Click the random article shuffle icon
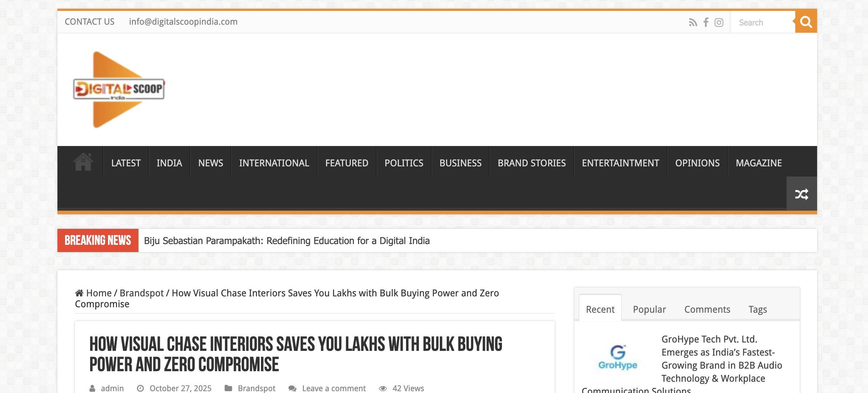Image resolution: width=868 pixels, height=393 pixels. click(801, 194)
